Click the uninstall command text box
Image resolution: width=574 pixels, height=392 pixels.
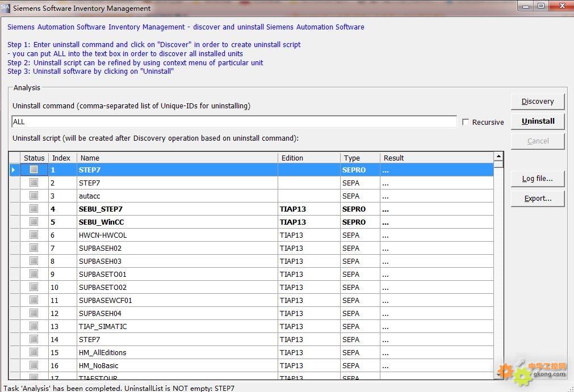click(x=233, y=122)
